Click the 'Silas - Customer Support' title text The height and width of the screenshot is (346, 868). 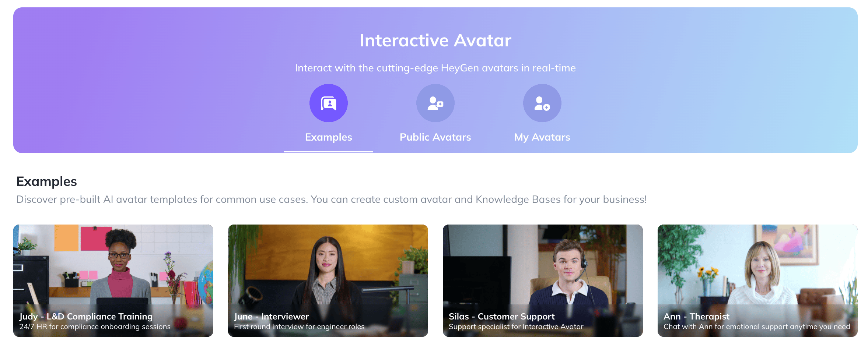pyautogui.click(x=501, y=316)
